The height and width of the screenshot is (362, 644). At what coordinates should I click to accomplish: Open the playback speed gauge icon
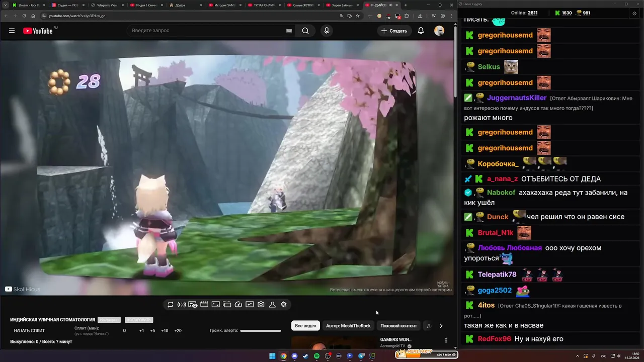click(x=238, y=305)
